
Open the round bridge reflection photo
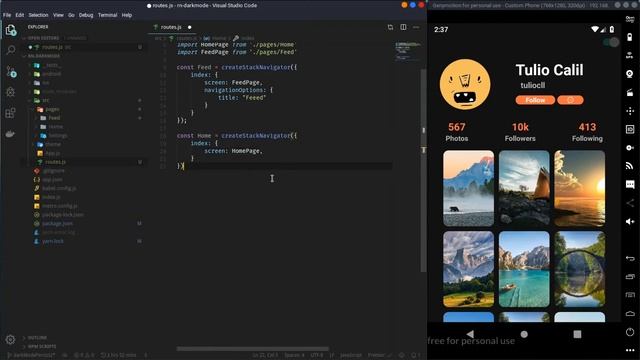coord(580,269)
